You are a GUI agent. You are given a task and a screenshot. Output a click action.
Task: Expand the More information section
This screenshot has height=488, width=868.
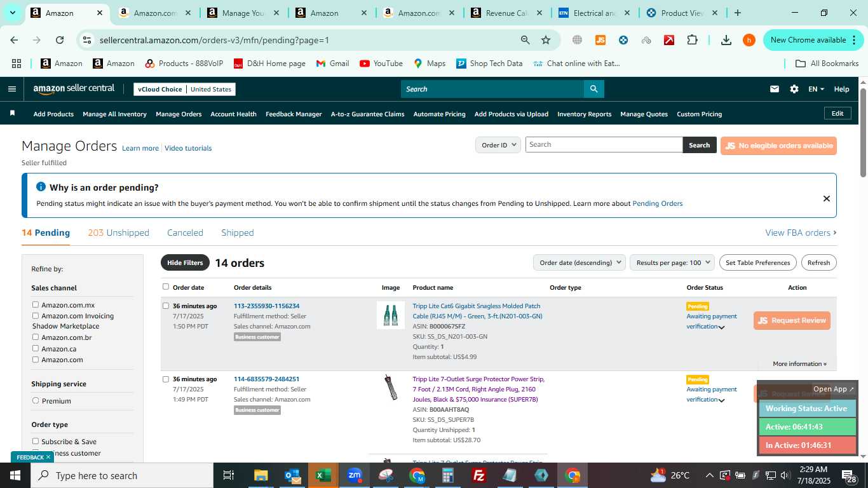coord(799,364)
